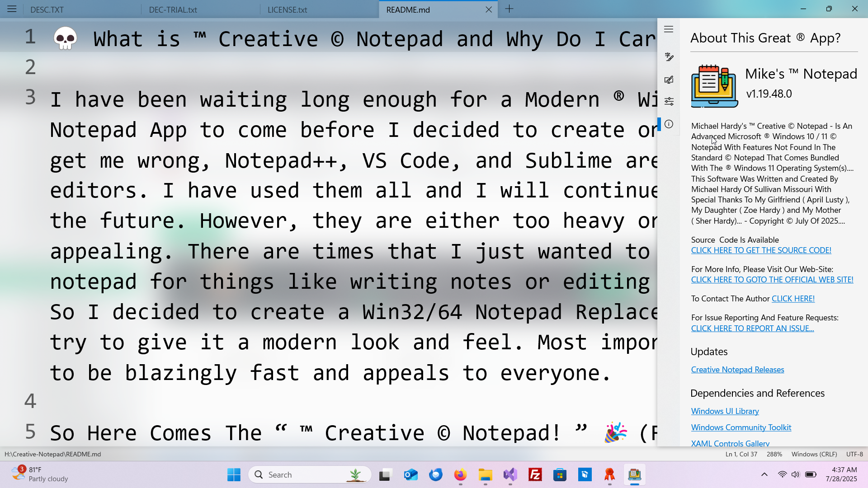
Task: Open the font and text settings page
Action: click(x=669, y=56)
